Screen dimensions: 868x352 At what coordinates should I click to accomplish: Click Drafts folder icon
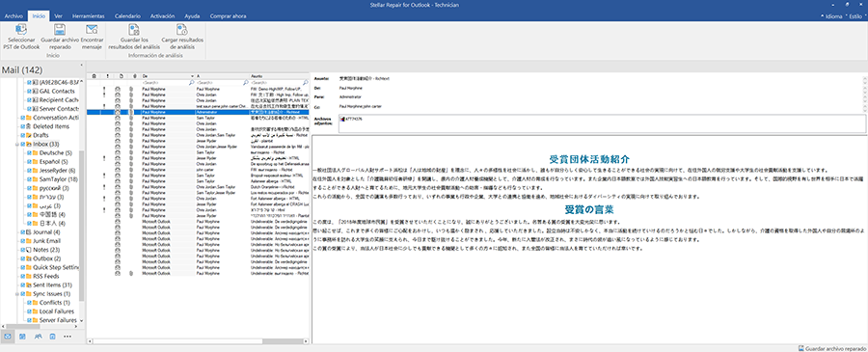28,135
